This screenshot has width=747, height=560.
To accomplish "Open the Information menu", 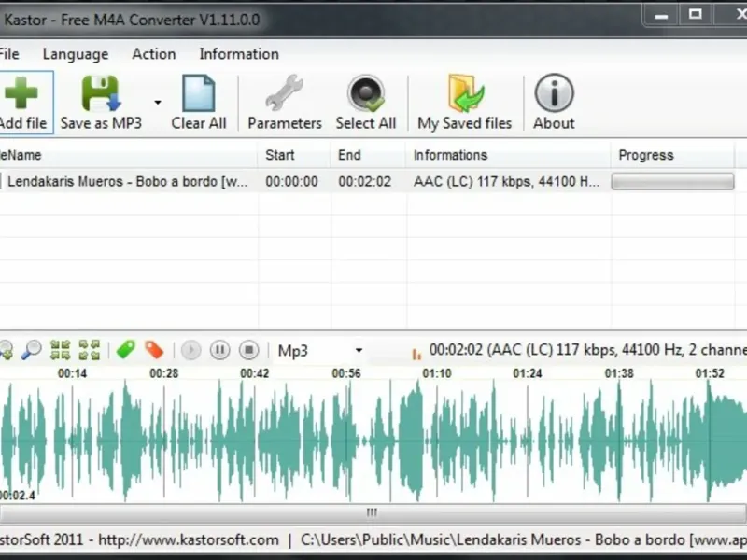I will pyautogui.click(x=239, y=54).
